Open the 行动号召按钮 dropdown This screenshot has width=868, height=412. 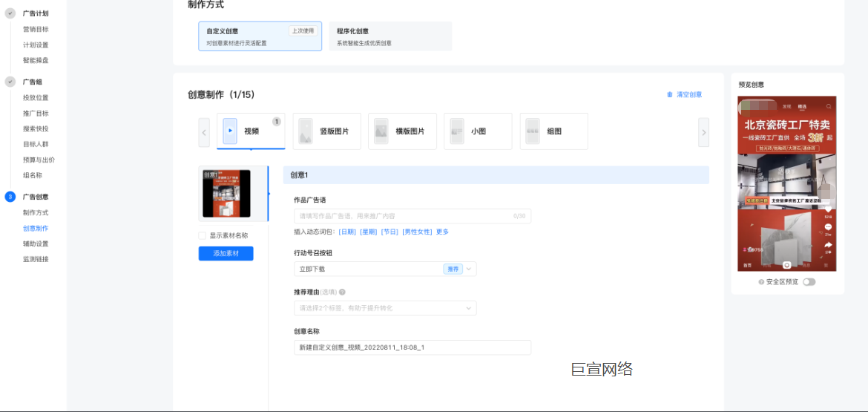[x=385, y=269]
